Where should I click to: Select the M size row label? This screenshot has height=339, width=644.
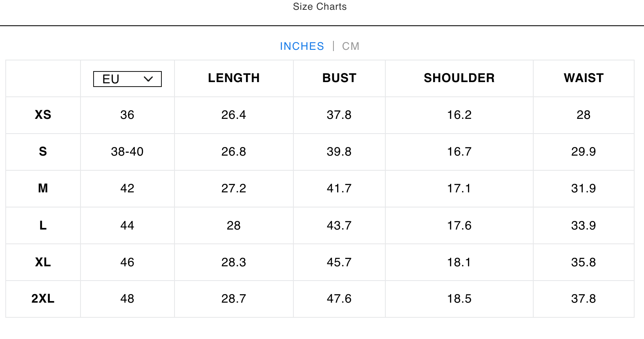(43, 188)
